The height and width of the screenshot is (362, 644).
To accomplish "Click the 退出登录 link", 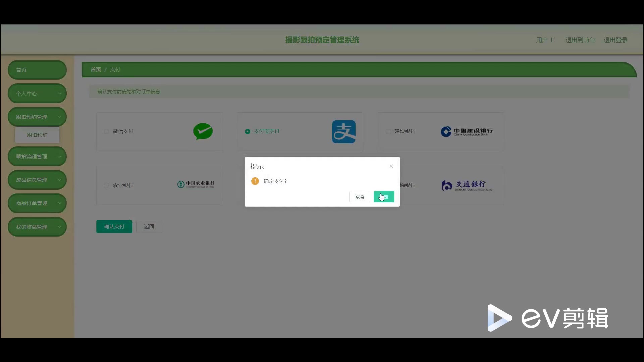I will point(615,40).
